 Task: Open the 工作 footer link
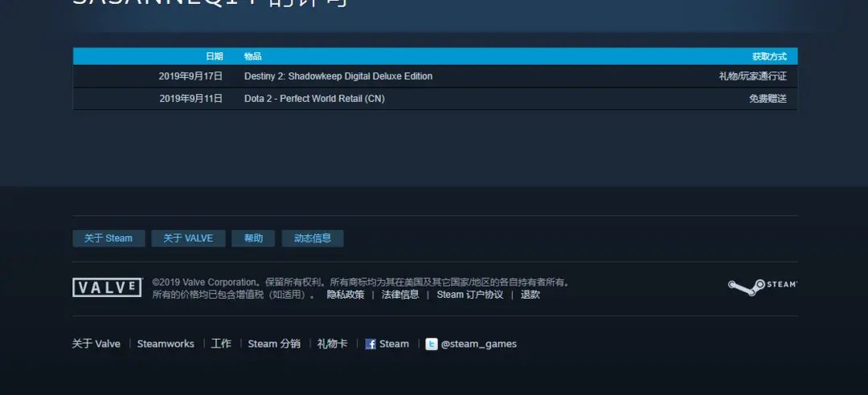click(x=221, y=344)
